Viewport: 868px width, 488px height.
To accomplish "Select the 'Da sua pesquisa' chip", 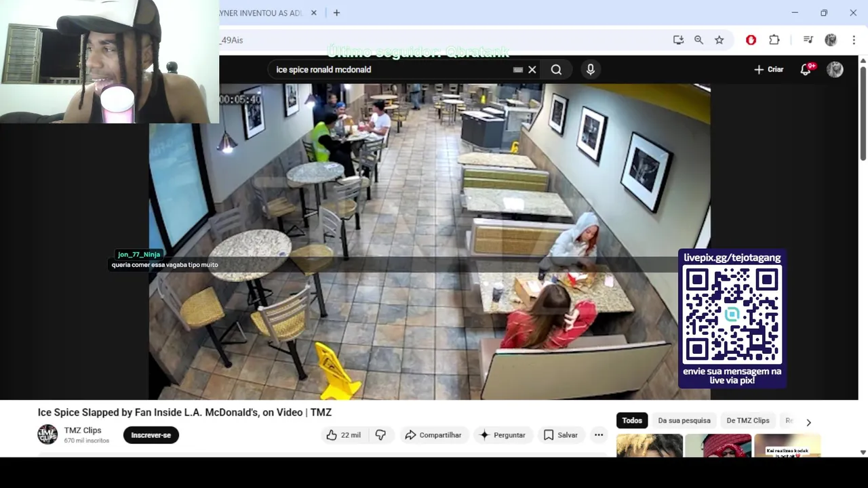I will click(x=684, y=420).
